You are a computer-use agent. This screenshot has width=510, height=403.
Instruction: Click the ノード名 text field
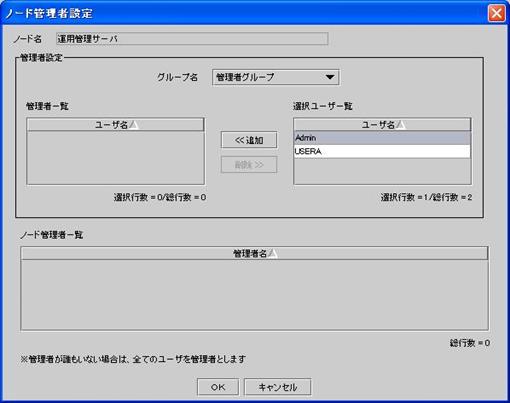[x=192, y=39]
